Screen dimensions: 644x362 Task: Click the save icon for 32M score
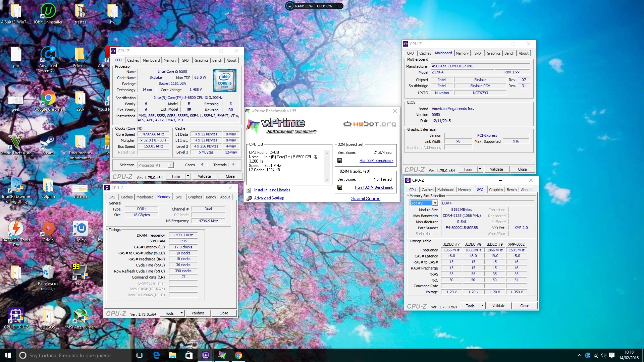click(x=340, y=161)
